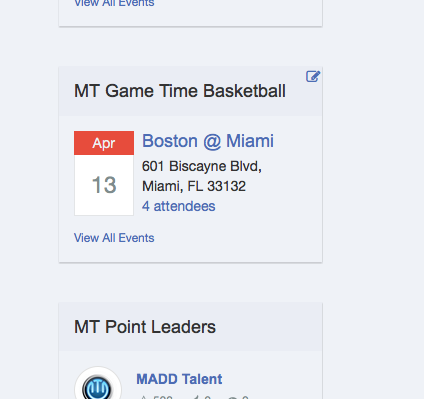
Task: Select the 601 Biscayne Blvd address line
Action: (202, 166)
